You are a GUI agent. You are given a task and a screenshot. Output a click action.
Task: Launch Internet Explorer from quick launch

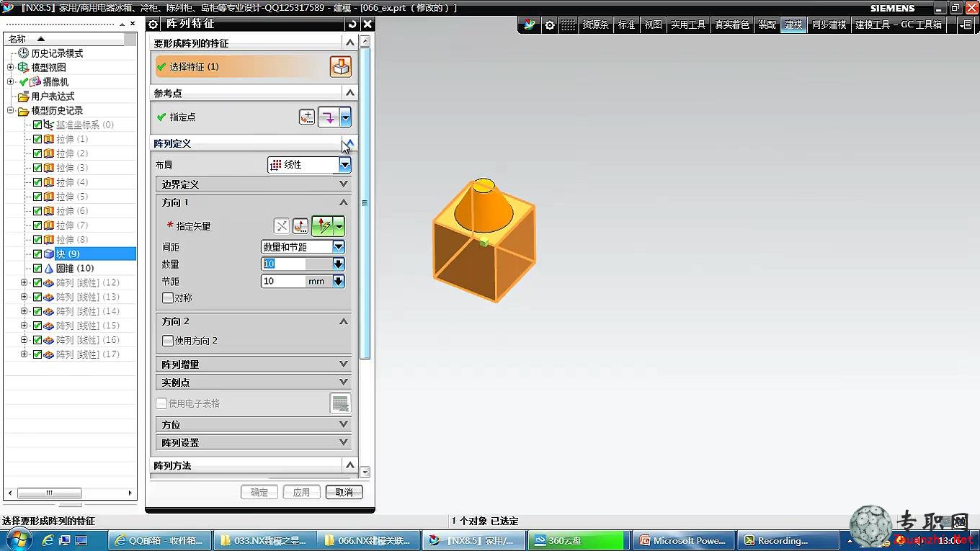pos(49,540)
